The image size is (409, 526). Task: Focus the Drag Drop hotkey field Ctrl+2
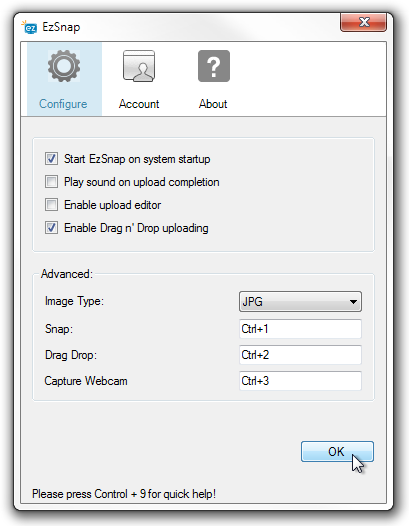point(300,355)
